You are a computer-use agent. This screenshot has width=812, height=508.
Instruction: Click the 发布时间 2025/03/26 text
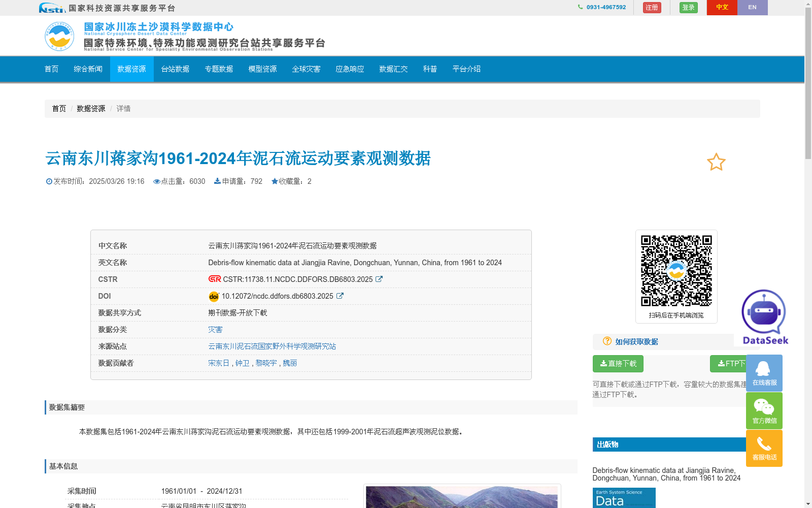pos(95,181)
